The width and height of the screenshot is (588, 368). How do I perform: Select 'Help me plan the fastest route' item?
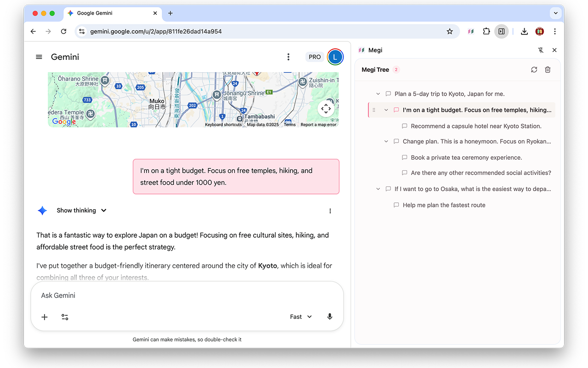click(x=444, y=205)
